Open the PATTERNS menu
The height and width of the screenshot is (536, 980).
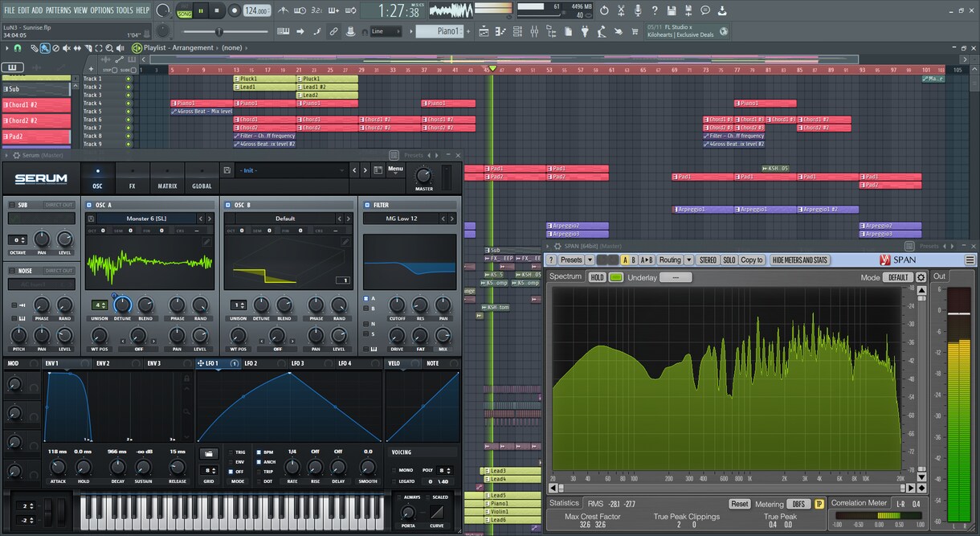click(x=59, y=10)
